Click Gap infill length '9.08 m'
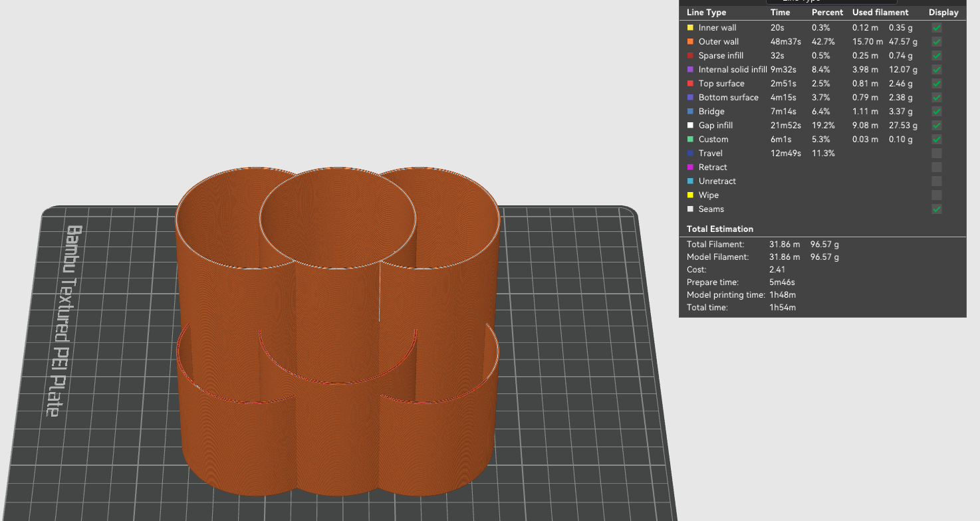This screenshot has width=980, height=521. click(x=865, y=126)
